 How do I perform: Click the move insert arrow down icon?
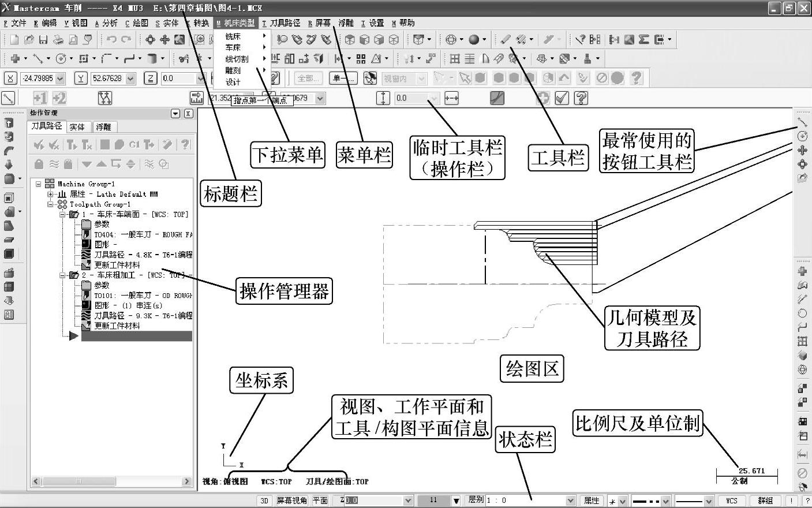tap(87, 164)
